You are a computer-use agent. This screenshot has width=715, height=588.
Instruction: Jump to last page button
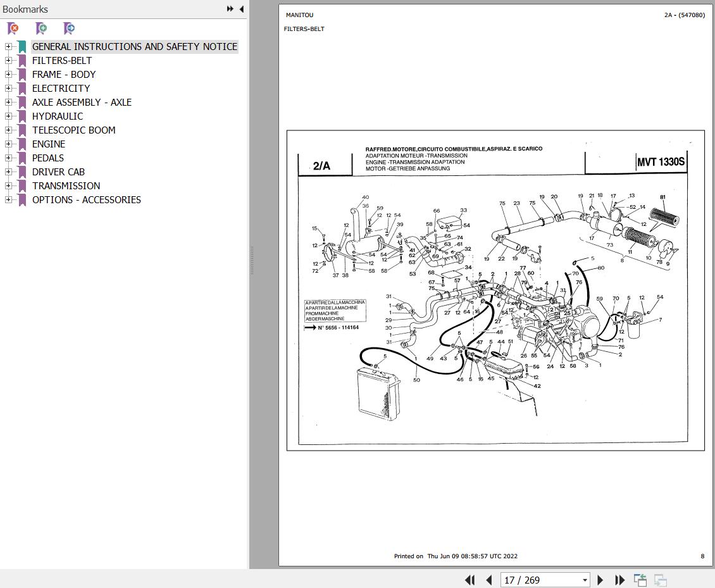[619, 580]
